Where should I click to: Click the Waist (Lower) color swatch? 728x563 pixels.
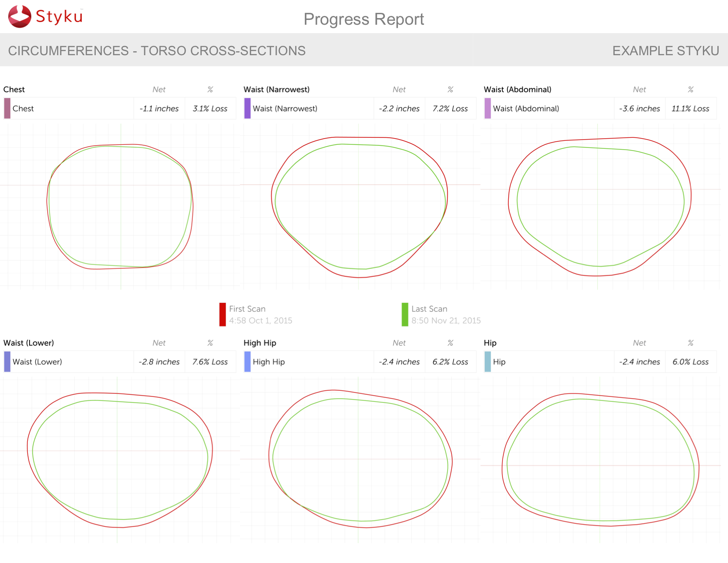click(x=7, y=362)
